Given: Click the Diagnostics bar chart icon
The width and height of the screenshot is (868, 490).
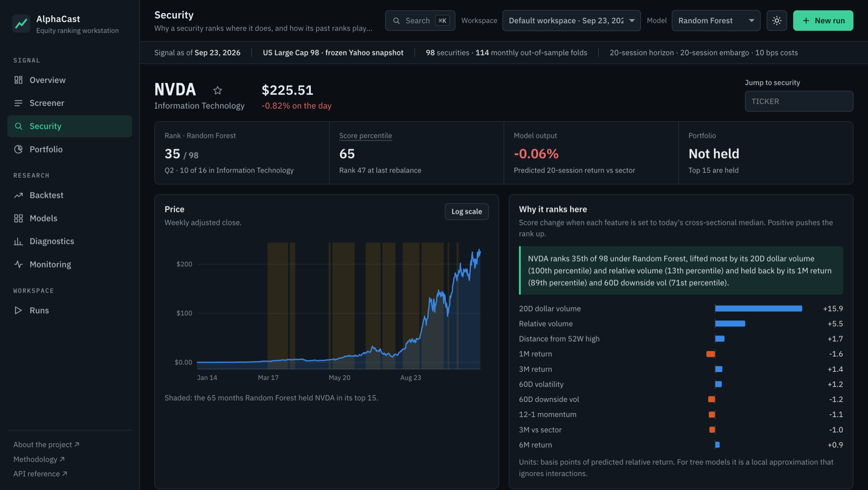Looking at the screenshot, I should click(18, 241).
